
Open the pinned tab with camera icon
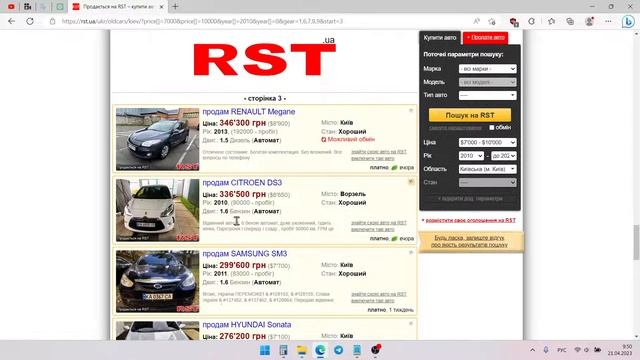point(27,7)
